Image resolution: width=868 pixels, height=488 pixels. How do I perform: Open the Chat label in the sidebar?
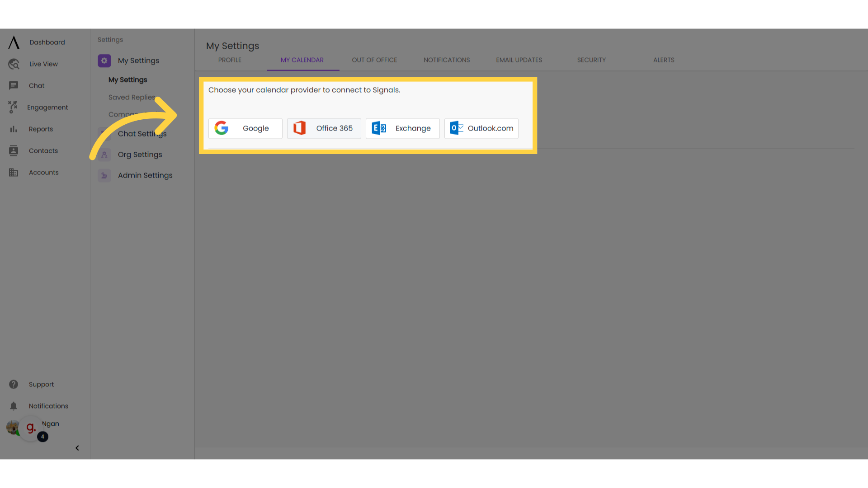(x=37, y=86)
